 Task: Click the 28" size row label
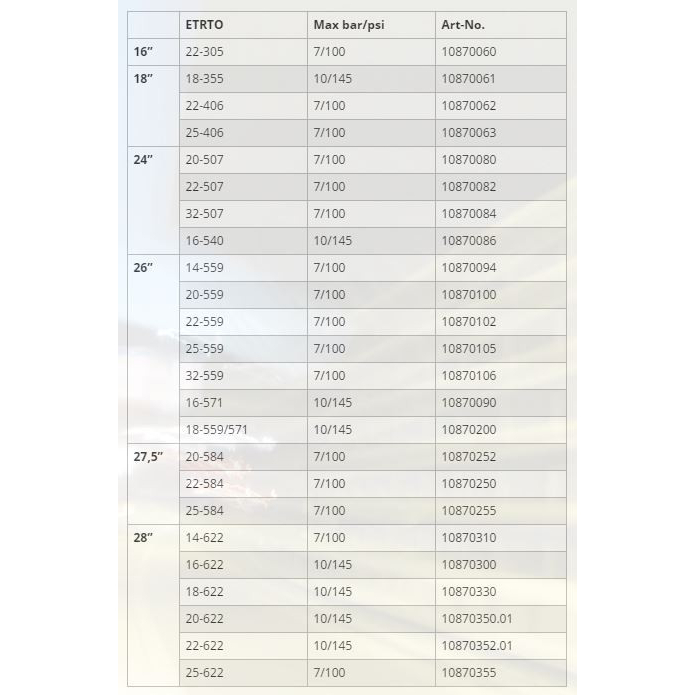(143, 538)
